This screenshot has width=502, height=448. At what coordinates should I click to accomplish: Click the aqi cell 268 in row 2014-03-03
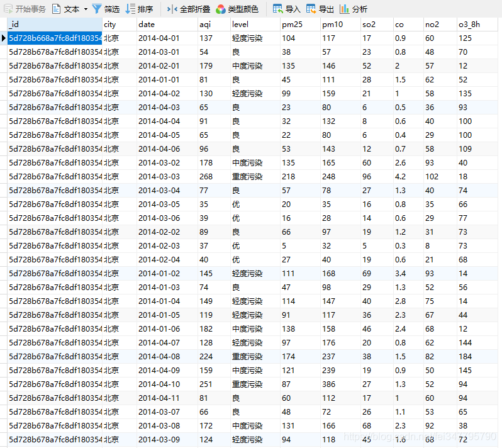point(214,176)
